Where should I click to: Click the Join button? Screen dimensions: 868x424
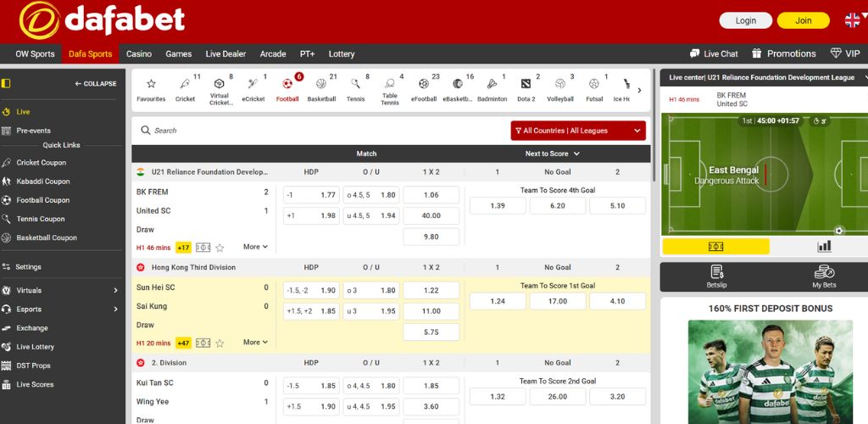click(x=804, y=20)
